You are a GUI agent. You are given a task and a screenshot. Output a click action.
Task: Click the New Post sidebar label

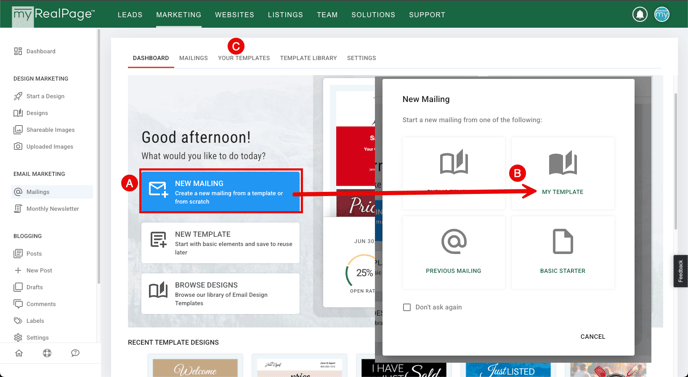39,270
